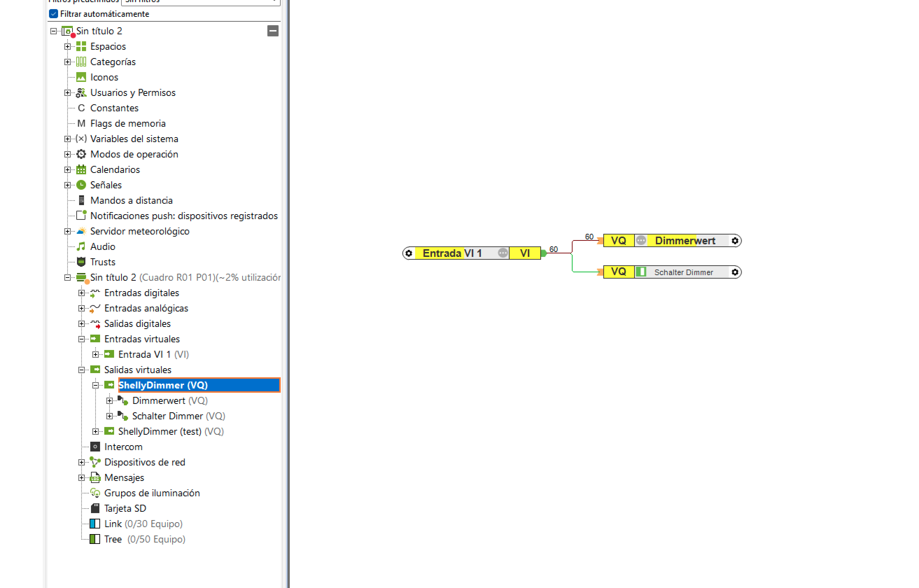Expand Servidor meteorológico node
Image resolution: width=919 pixels, height=588 pixels.
point(68,231)
